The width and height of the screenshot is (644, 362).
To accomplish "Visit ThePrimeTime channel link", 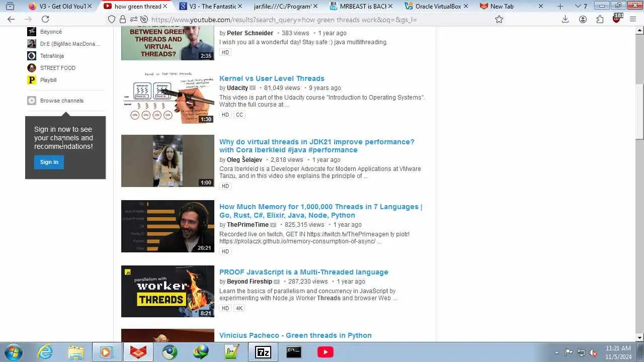I will point(248,225).
